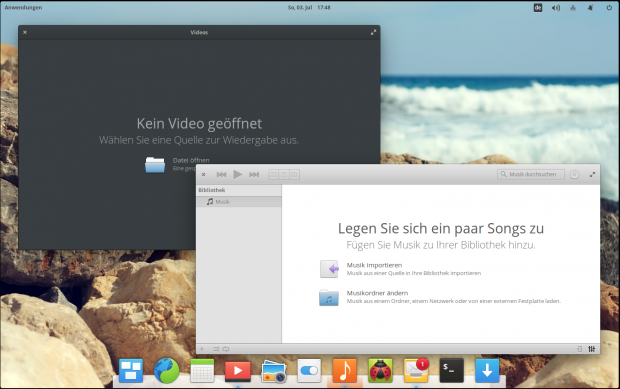Toggle shuffle in Music footer
The image size is (620, 389).
pos(216,349)
